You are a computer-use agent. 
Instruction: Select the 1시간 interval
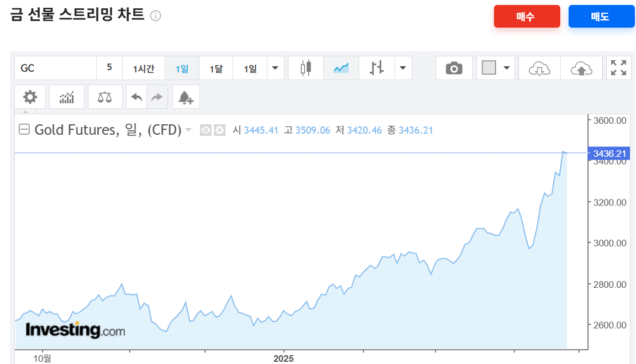pyautogui.click(x=144, y=68)
